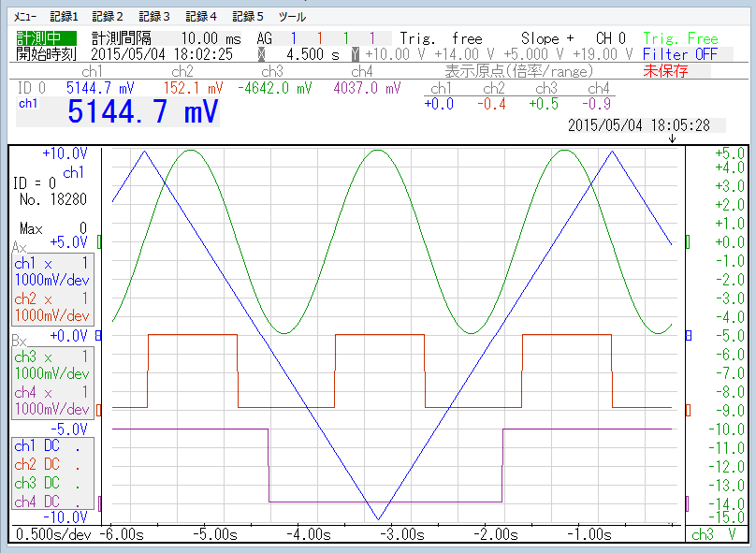This screenshot has width=756, height=553.
Task: Click the start time 2015/05/04 18:02:25
Action: pos(162,54)
